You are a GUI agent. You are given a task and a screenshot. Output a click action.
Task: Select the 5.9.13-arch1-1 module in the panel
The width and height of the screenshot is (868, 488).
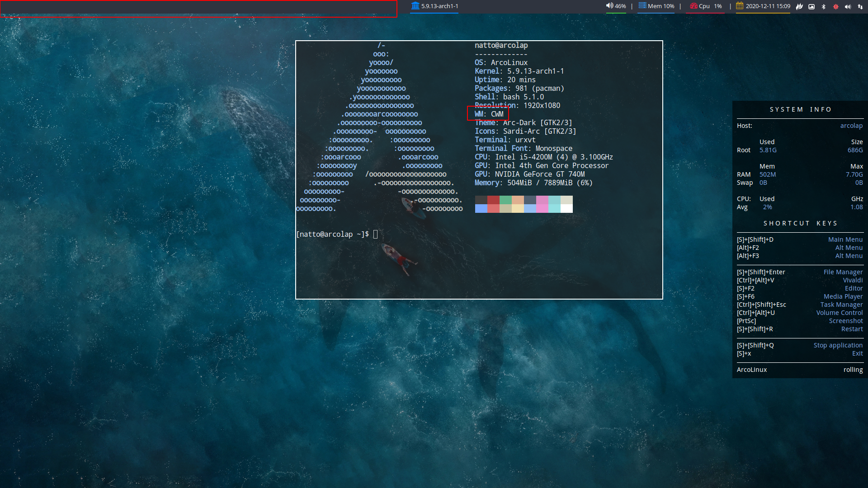[434, 6]
